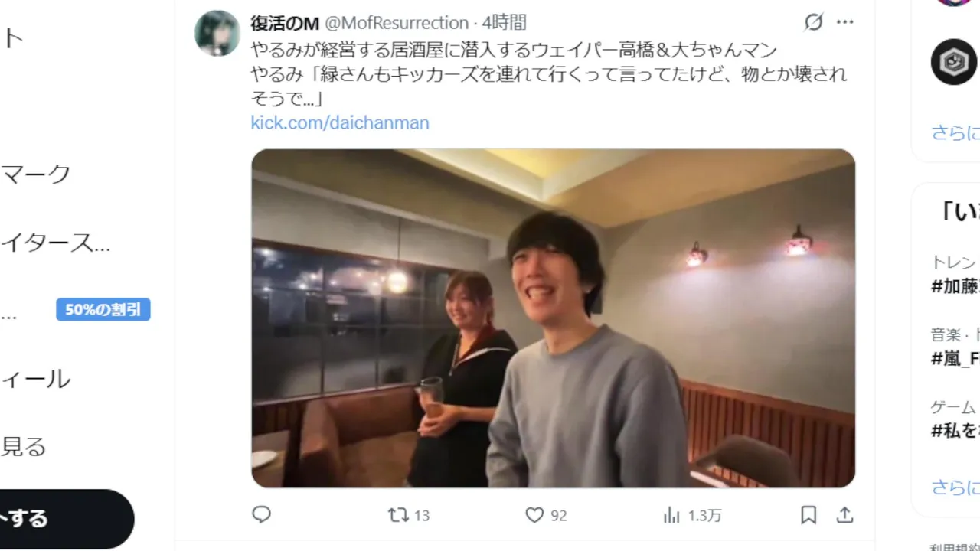Expand the もっと見る sidebar item
Image resolution: width=980 pixels, height=551 pixels.
point(24,446)
